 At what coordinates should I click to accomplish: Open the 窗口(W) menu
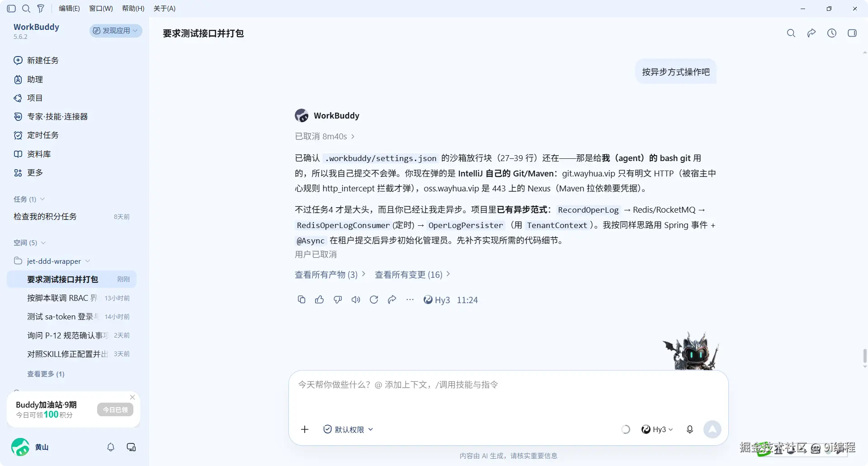pyautogui.click(x=101, y=9)
